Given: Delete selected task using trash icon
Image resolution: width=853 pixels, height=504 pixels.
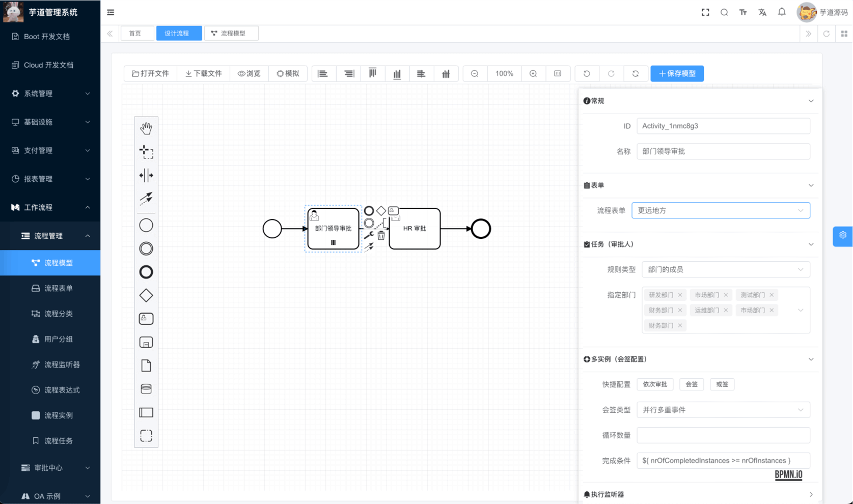Looking at the screenshot, I should click(382, 235).
